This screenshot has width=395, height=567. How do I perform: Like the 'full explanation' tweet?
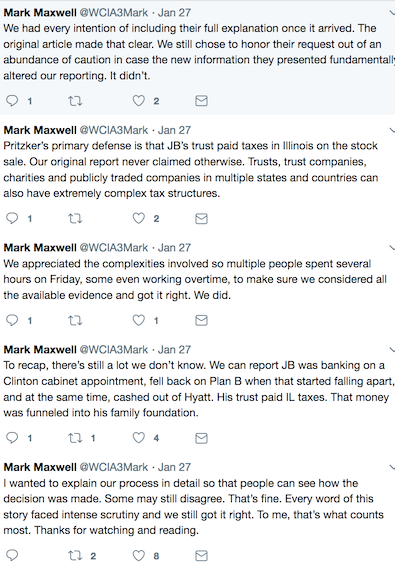tap(139, 101)
